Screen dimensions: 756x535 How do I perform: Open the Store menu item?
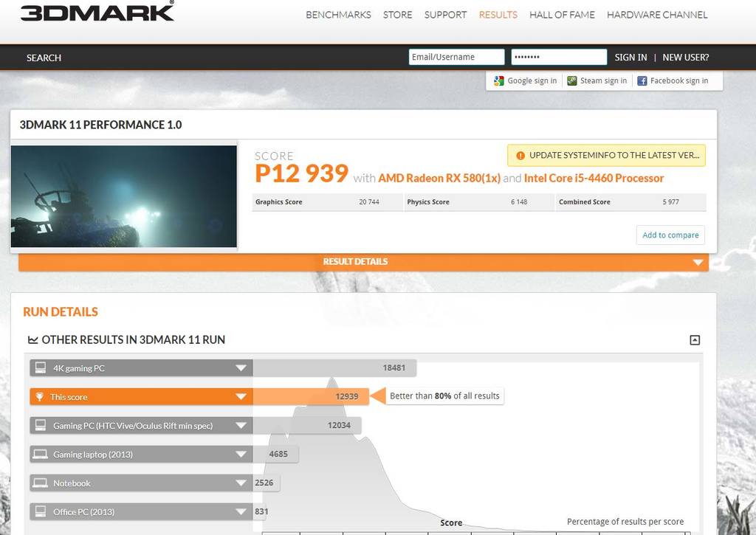398,15
